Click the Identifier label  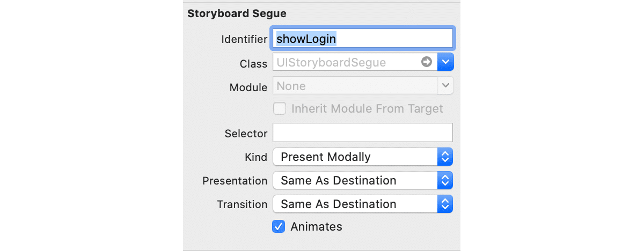click(x=244, y=39)
